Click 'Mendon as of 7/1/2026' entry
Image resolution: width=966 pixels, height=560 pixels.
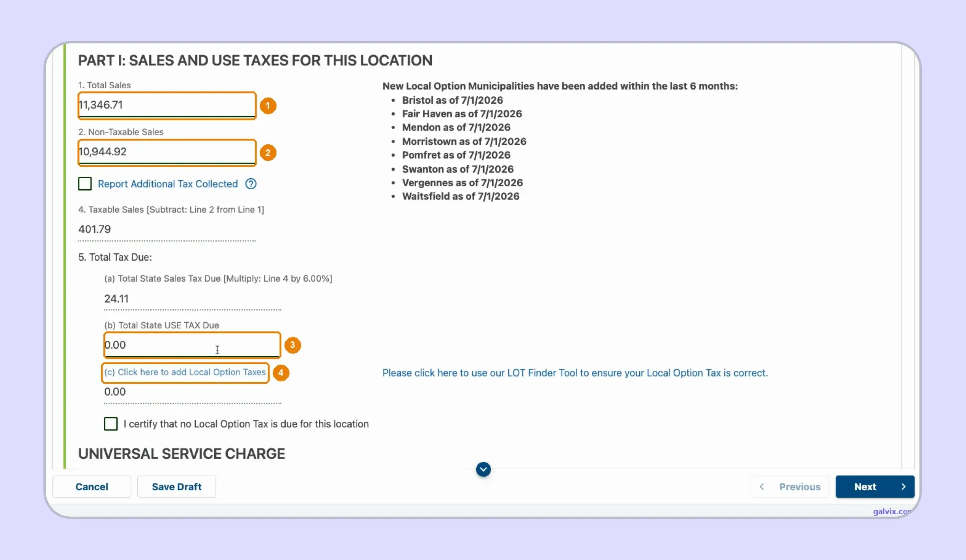pyautogui.click(x=456, y=127)
